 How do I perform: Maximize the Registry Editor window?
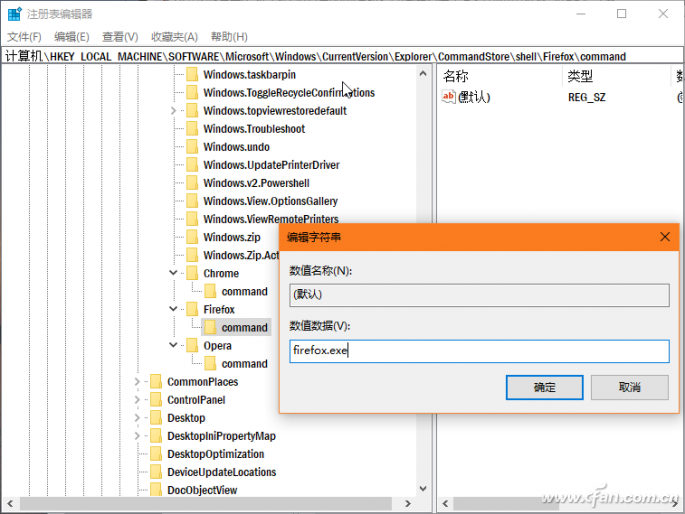click(x=621, y=14)
